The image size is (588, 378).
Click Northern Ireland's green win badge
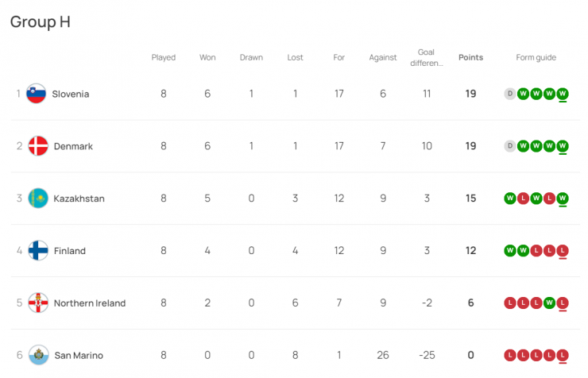(549, 303)
